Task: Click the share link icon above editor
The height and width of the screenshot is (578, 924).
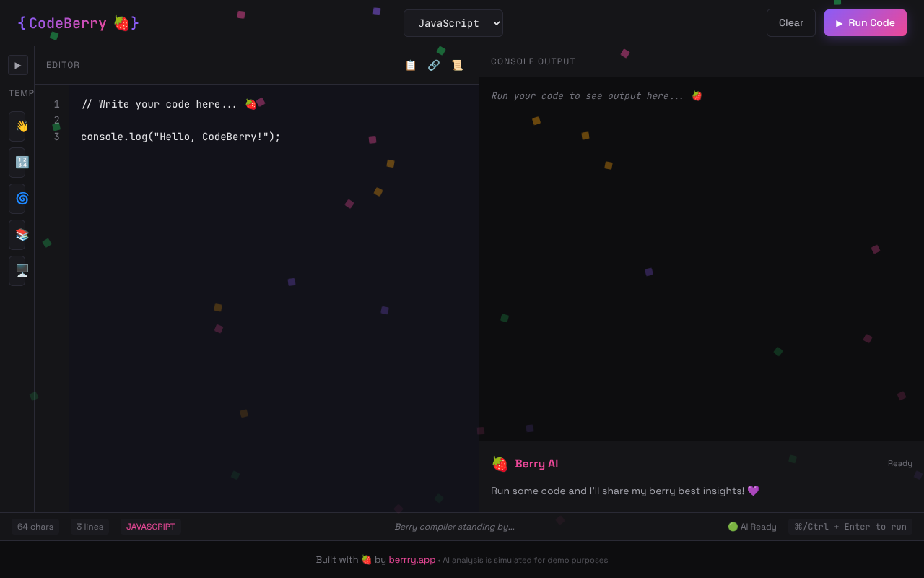Action: [433, 65]
